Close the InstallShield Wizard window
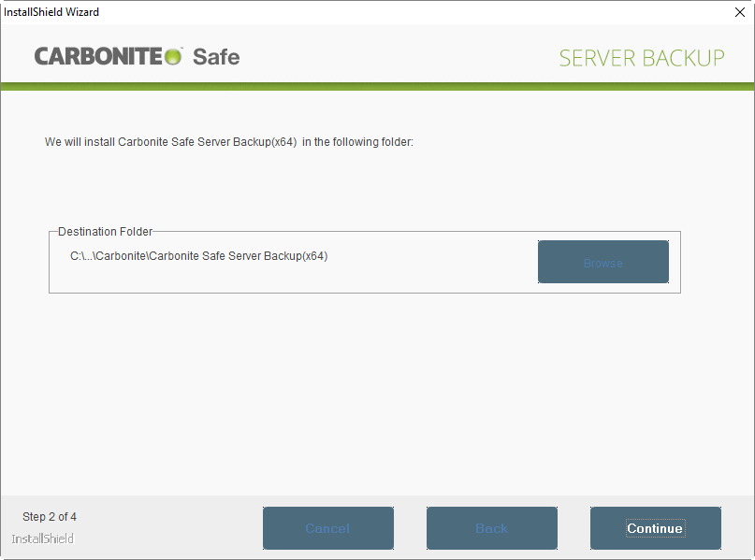755x560 pixels. 740,12
